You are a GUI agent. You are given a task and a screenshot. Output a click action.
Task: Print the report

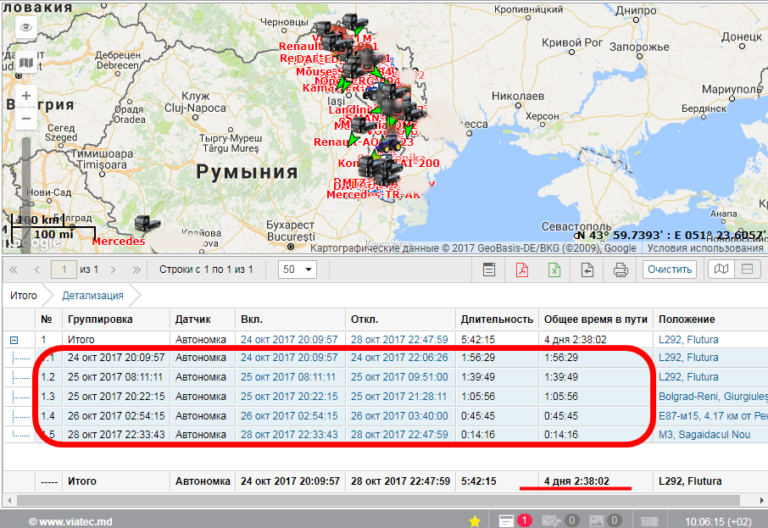pos(620,270)
